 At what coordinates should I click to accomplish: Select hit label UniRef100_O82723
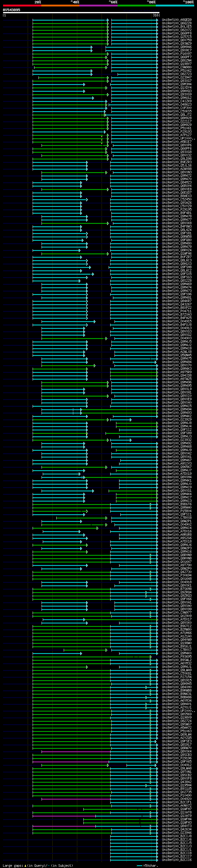click(x=177, y=74)
